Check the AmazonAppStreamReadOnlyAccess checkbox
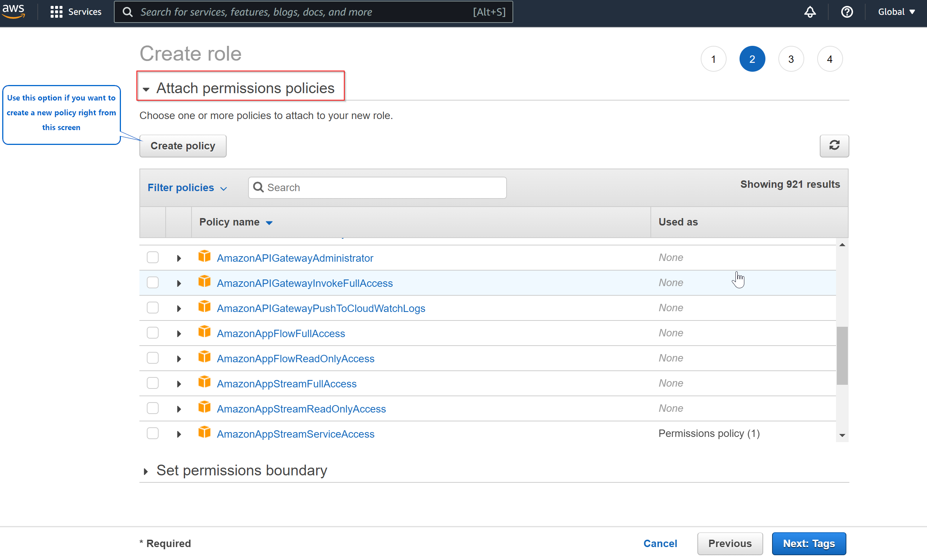 152,408
